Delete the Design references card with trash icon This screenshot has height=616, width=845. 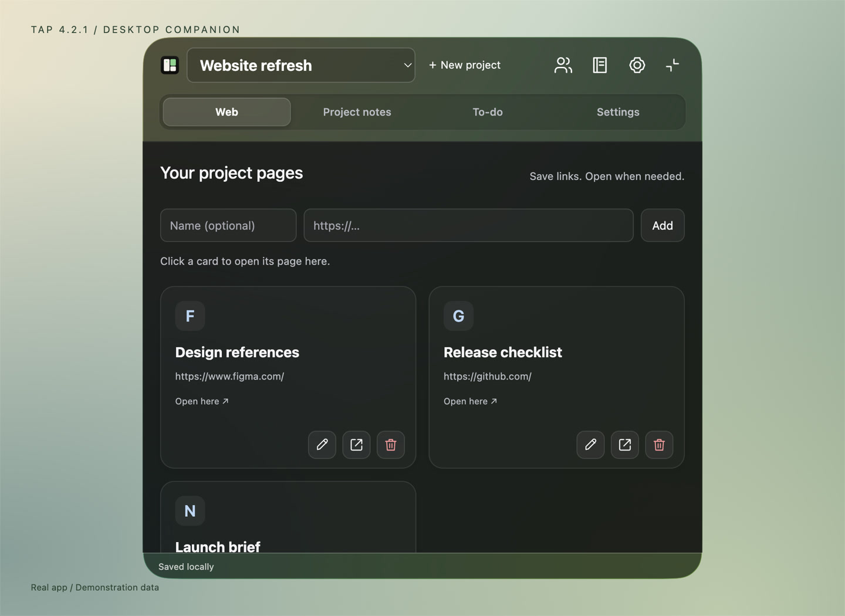pyautogui.click(x=391, y=445)
